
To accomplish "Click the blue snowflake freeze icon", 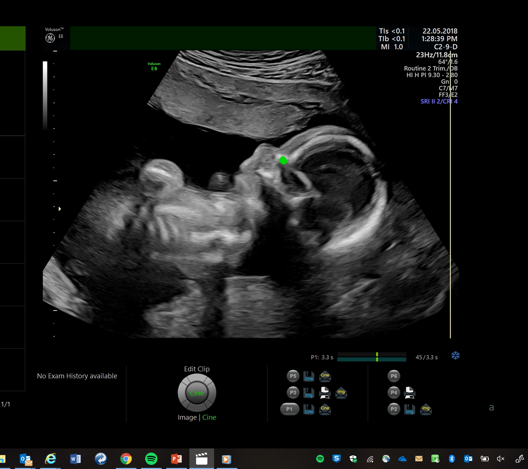I will click(x=455, y=356).
